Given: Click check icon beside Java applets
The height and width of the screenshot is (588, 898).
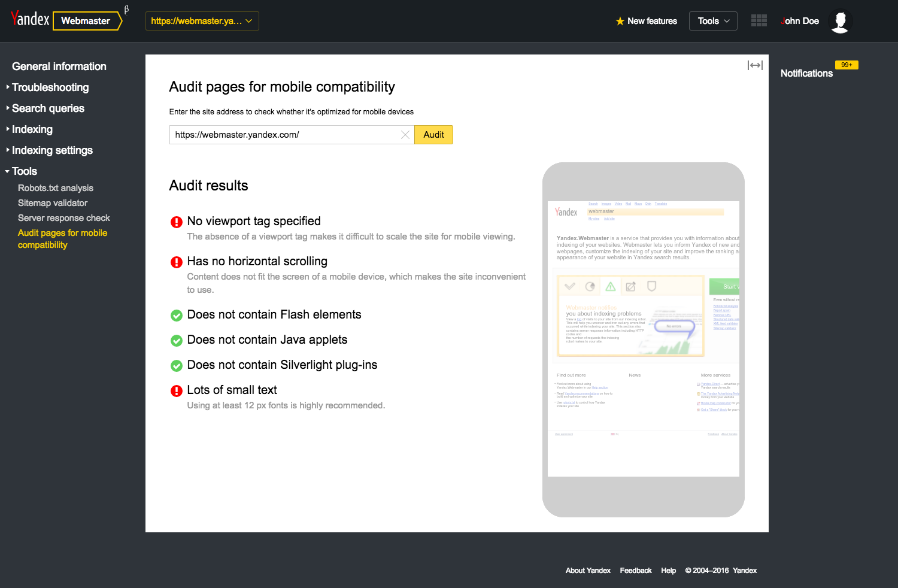Looking at the screenshot, I should tap(177, 341).
